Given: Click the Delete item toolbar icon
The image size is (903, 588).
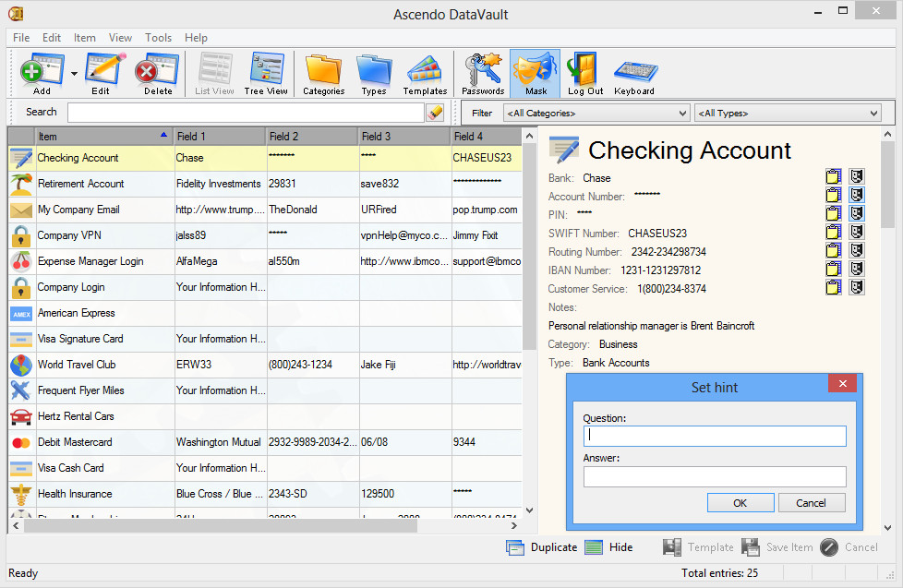Looking at the screenshot, I should coord(157,74).
